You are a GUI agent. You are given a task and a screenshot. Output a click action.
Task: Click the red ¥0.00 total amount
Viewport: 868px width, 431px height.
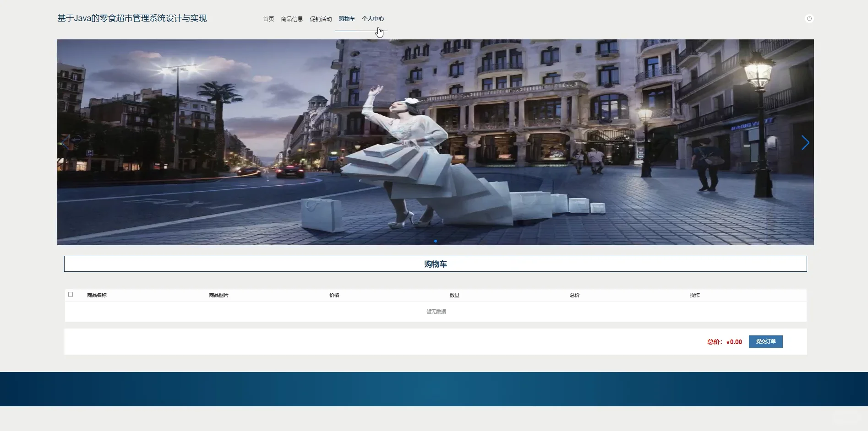coord(734,342)
